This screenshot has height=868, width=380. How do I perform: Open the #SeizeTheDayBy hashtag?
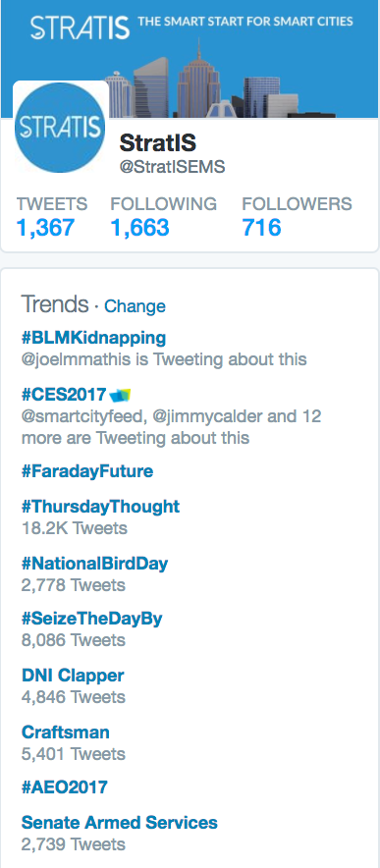[91, 619]
